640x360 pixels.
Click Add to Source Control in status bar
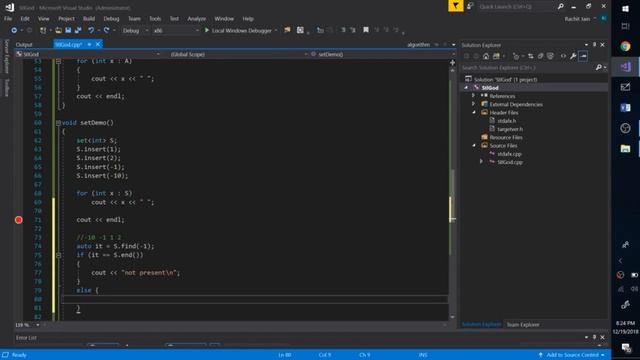pos(571,355)
